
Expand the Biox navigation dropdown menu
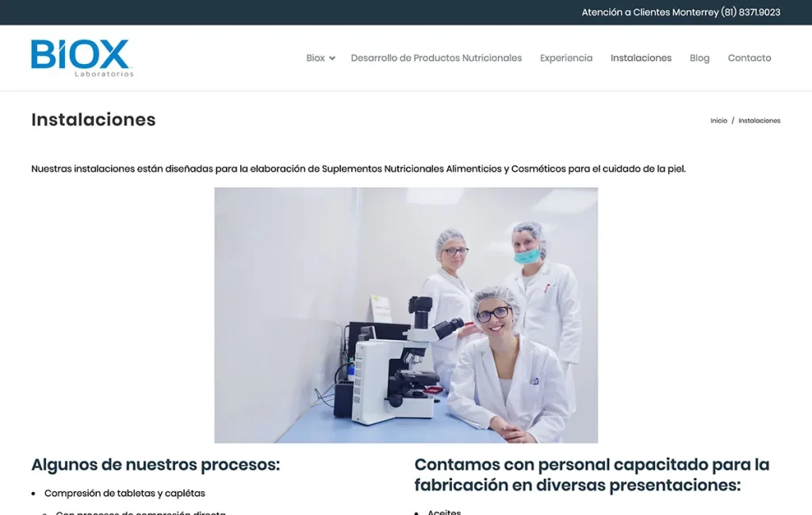tap(315, 58)
